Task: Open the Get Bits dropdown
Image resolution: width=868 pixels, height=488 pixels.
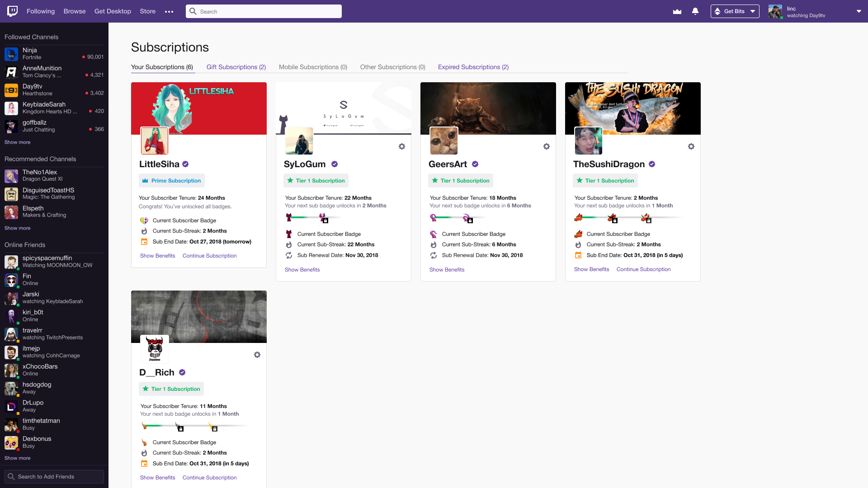Action: click(x=735, y=11)
